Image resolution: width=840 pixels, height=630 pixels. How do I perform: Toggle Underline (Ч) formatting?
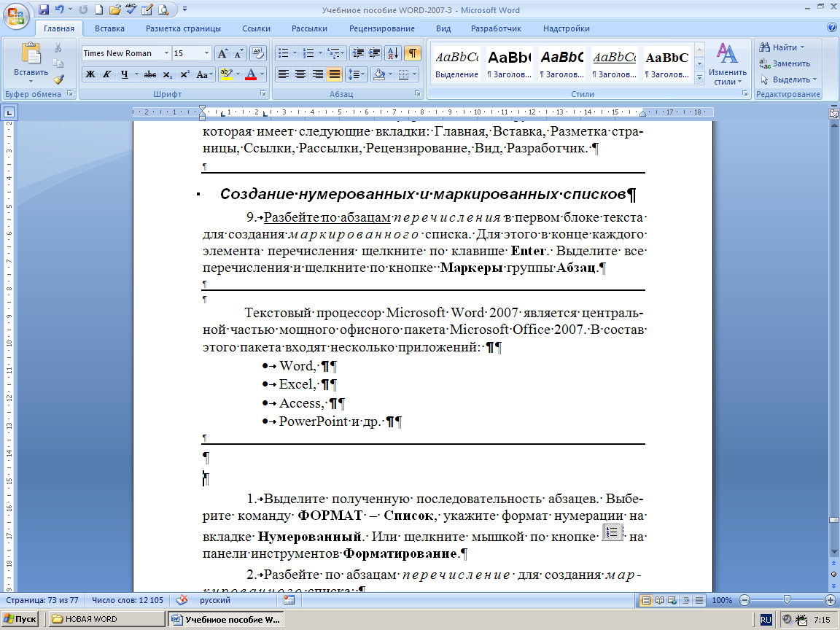(x=124, y=74)
